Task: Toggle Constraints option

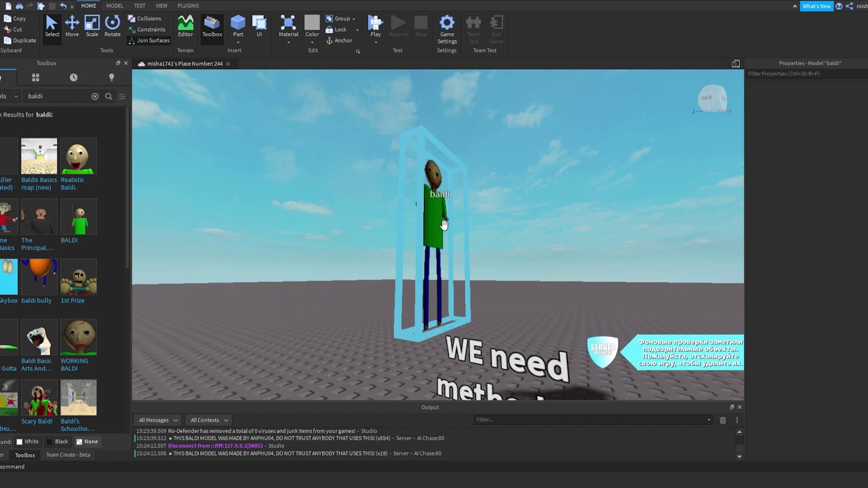Action: pyautogui.click(x=146, y=29)
